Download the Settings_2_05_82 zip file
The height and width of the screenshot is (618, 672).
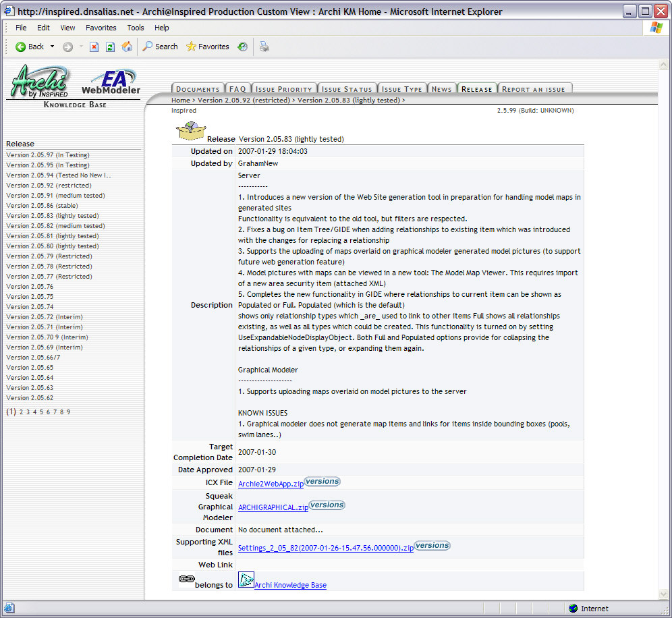pos(325,549)
